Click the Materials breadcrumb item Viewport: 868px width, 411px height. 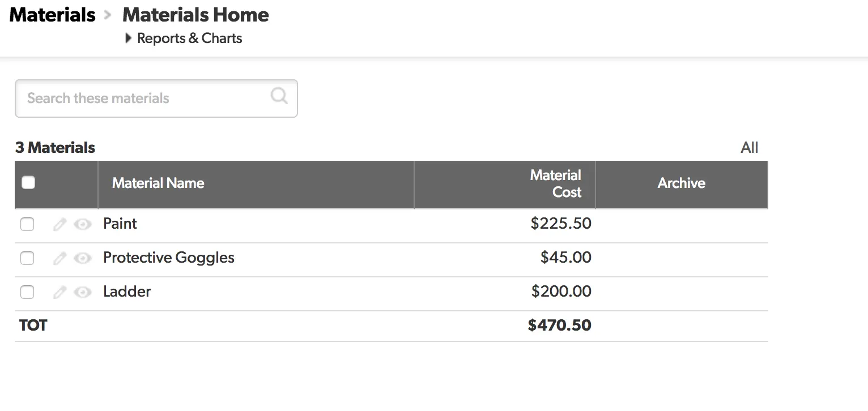coord(52,15)
